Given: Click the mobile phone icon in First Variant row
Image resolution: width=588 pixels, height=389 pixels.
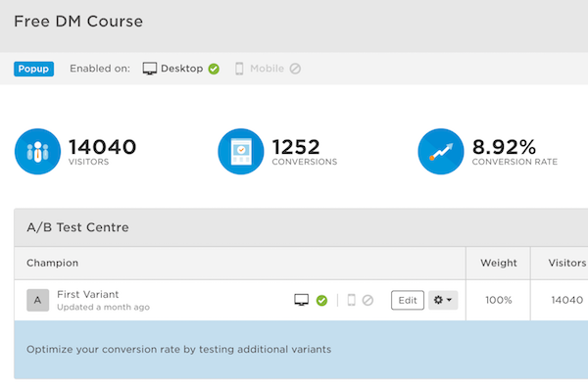Looking at the screenshot, I should [x=352, y=300].
